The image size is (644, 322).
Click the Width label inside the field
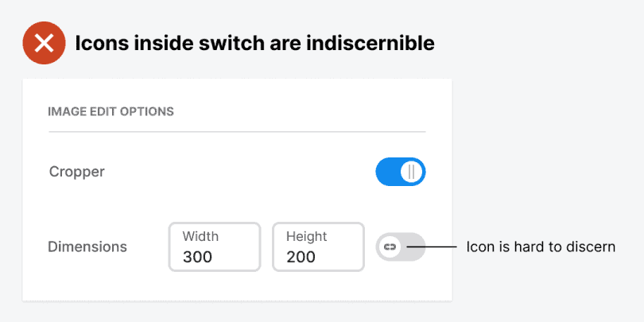200,236
